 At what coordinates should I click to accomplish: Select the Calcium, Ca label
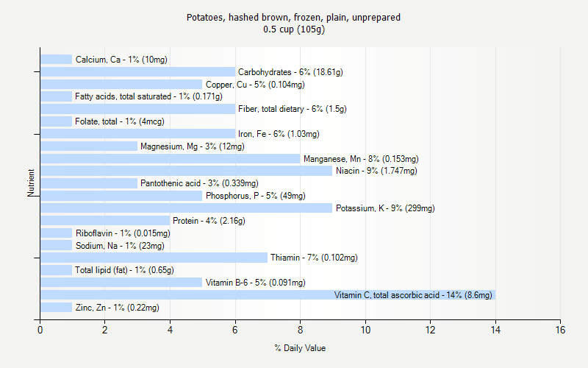click(121, 60)
